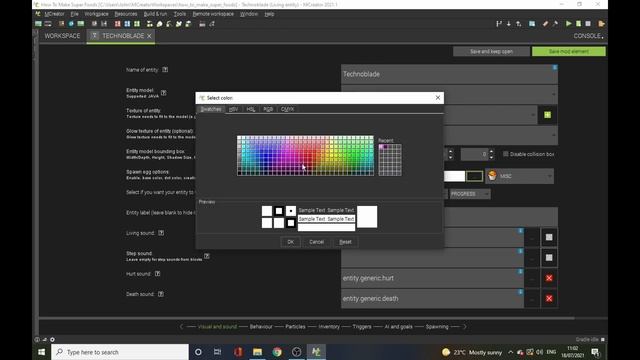This screenshot has width=640, height=360.
Task: Click OK in the Select color dialog
Action: (x=290, y=242)
